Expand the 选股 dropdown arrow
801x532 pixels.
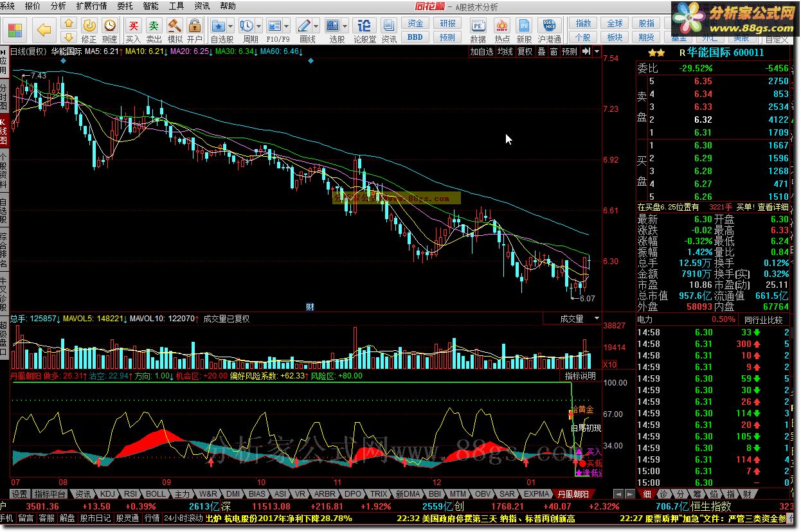pyautogui.click(x=345, y=26)
